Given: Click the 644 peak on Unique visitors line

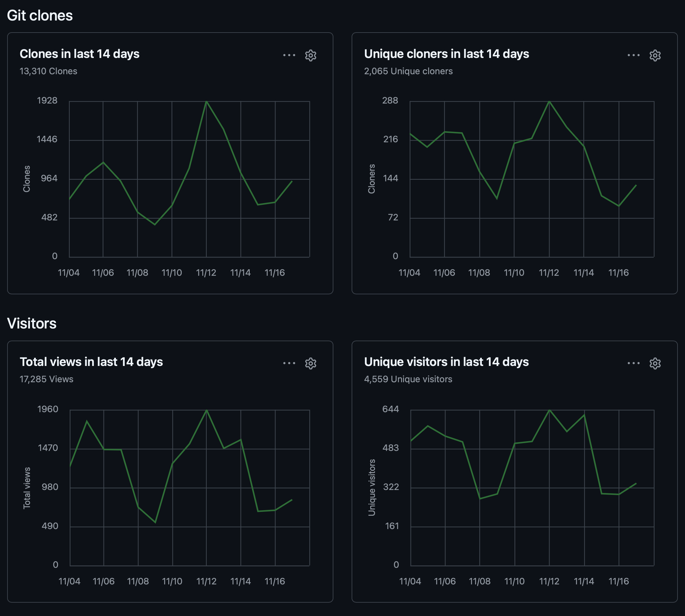Looking at the screenshot, I should (x=550, y=410).
